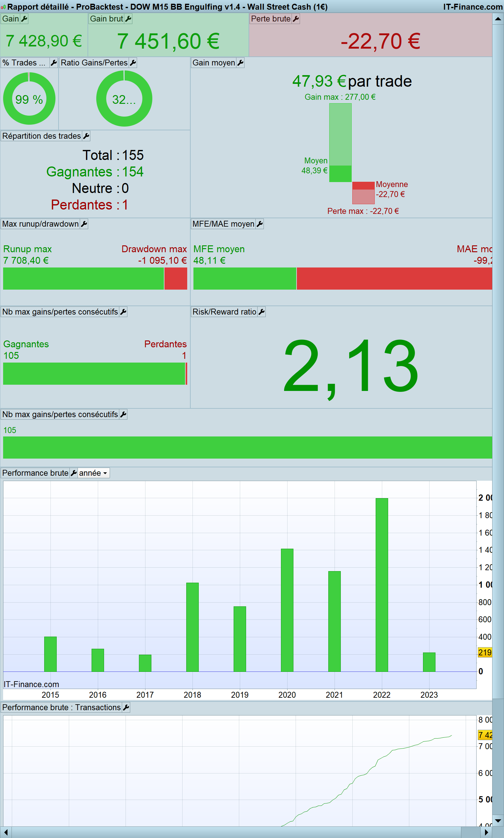
Task: Click the MFE moyen value 48,11 €
Action: coord(210,261)
